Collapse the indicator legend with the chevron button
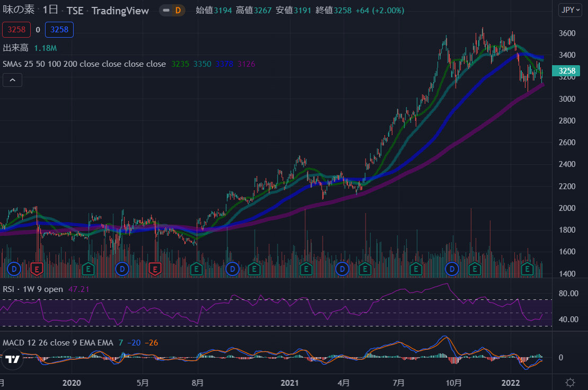588x390 pixels. [12, 80]
